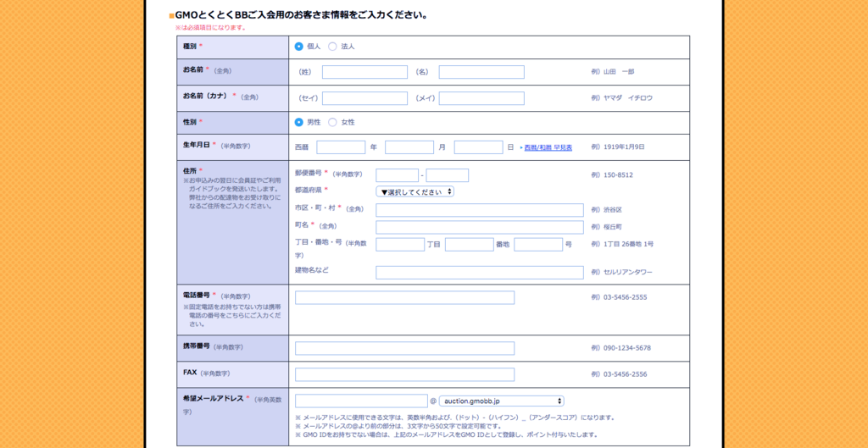Click the 携帯番号 input field
The height and width of the screenshot is (448, 868).
tap(404, 348)
